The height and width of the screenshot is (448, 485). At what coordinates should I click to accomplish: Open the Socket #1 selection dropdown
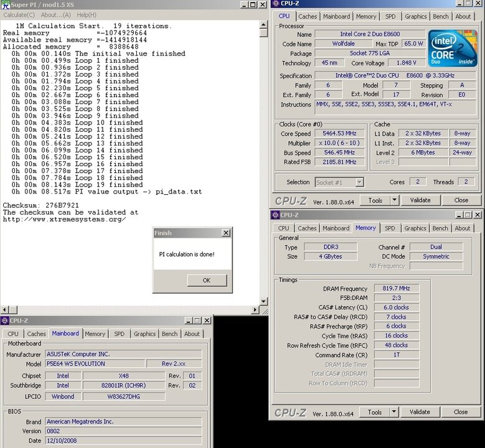(x=359, y=182)
